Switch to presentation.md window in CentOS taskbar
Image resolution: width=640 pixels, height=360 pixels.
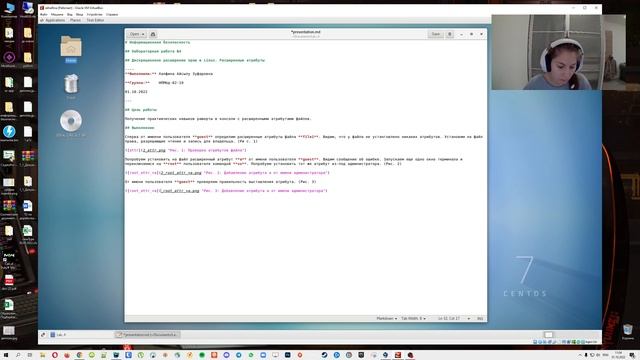click(x=147, y=335)
